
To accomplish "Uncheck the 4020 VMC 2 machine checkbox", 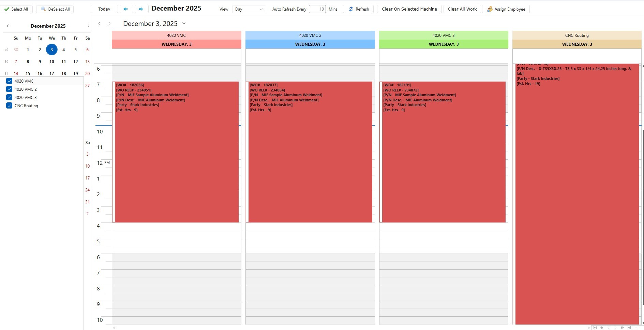I will (9, 89).
